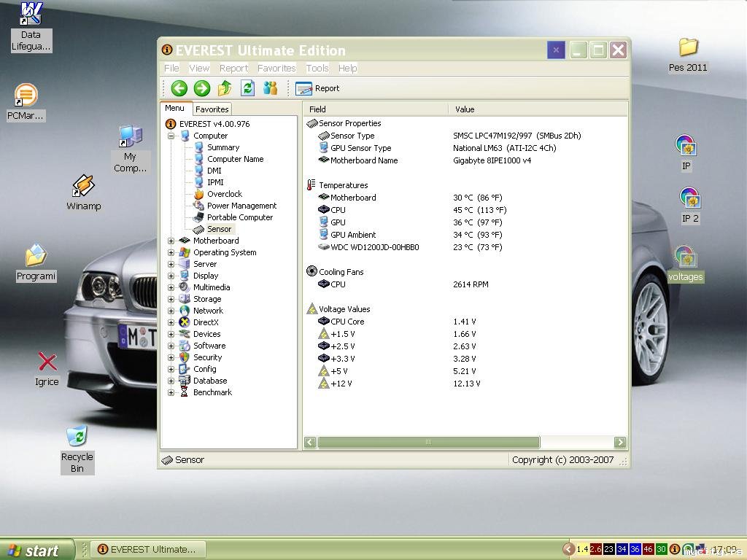Open the Winamp desktop shortcut
The height and width of the screenshot is (560, 747).
pyautogui.click(x=83, y=187)
